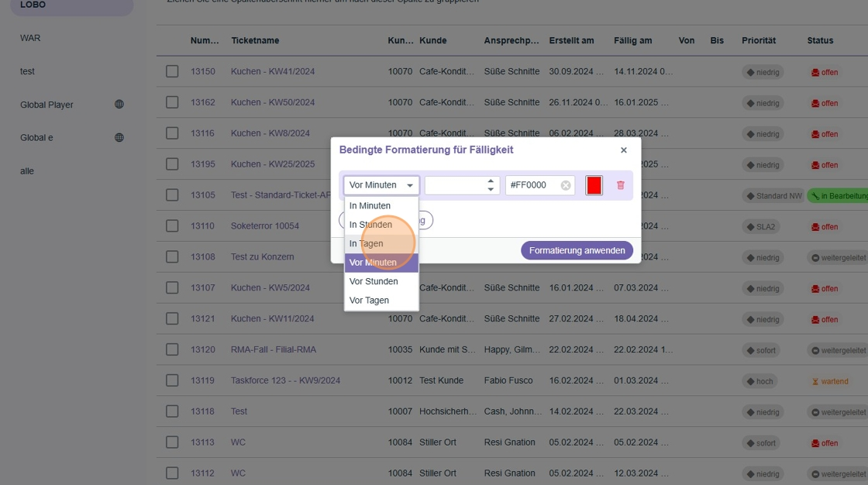
Task: Click the Standard NW priority badge
Action: (774, 196)
